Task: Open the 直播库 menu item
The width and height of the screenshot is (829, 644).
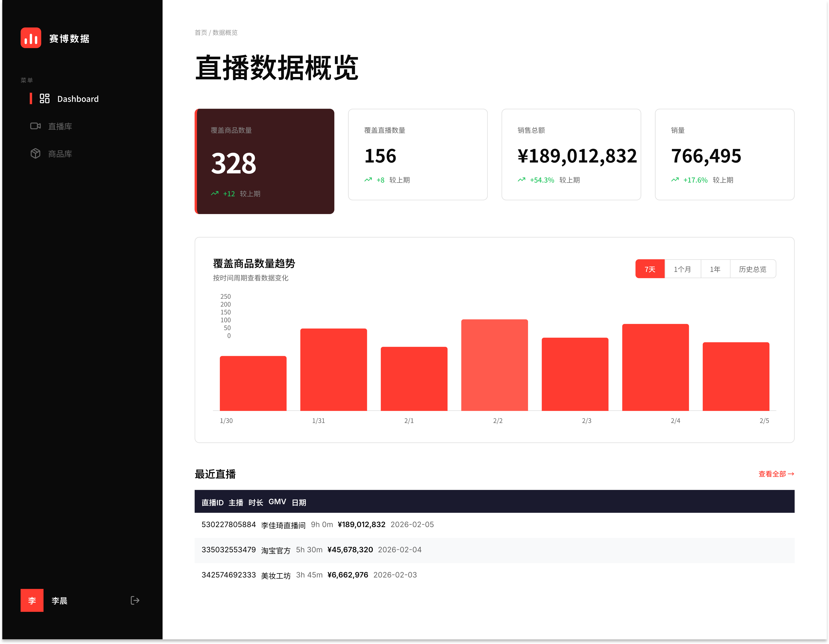Action: [60, 126]
